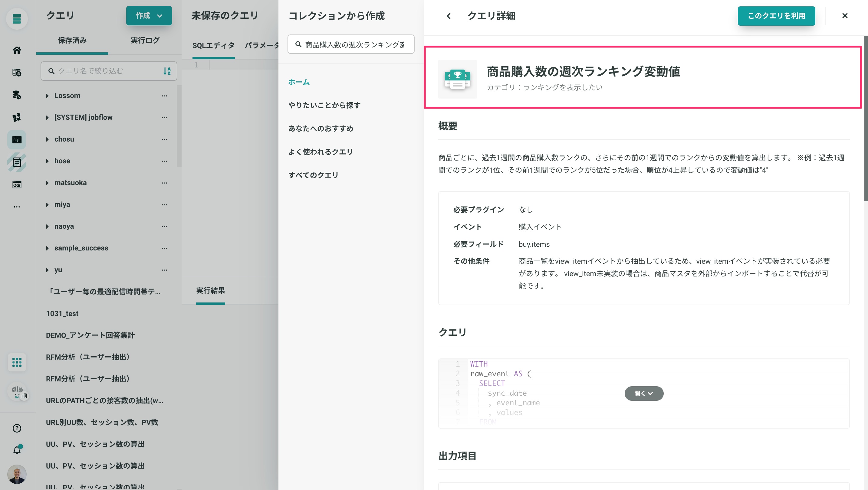Select the すべてのクエリ link

(313, 175)
